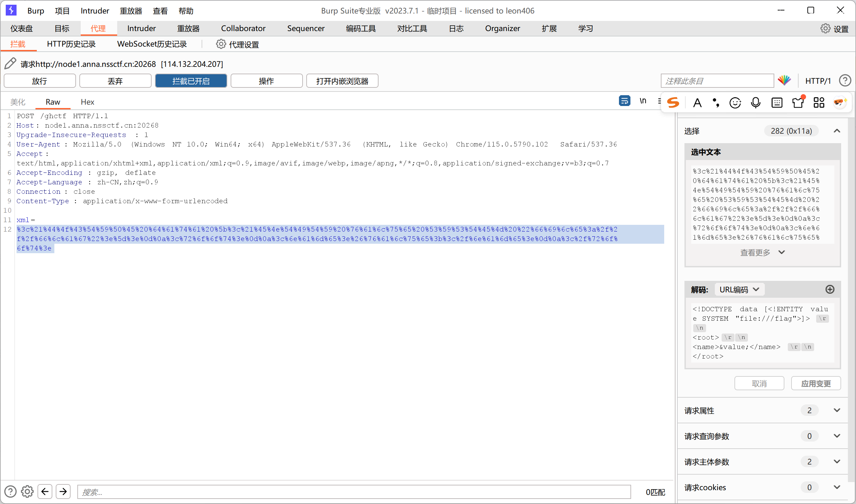
Task: Click the Sogou microphone voice input icon
Action: (x=755, y=102)
